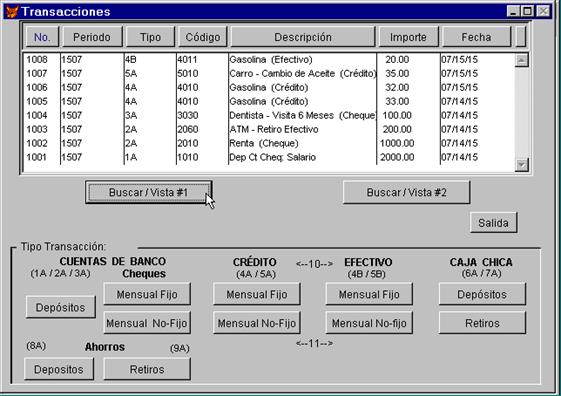The image size is (561, 396).
Task: Choose Mensual Fijo under Cheques
Action: click(147, 294)
